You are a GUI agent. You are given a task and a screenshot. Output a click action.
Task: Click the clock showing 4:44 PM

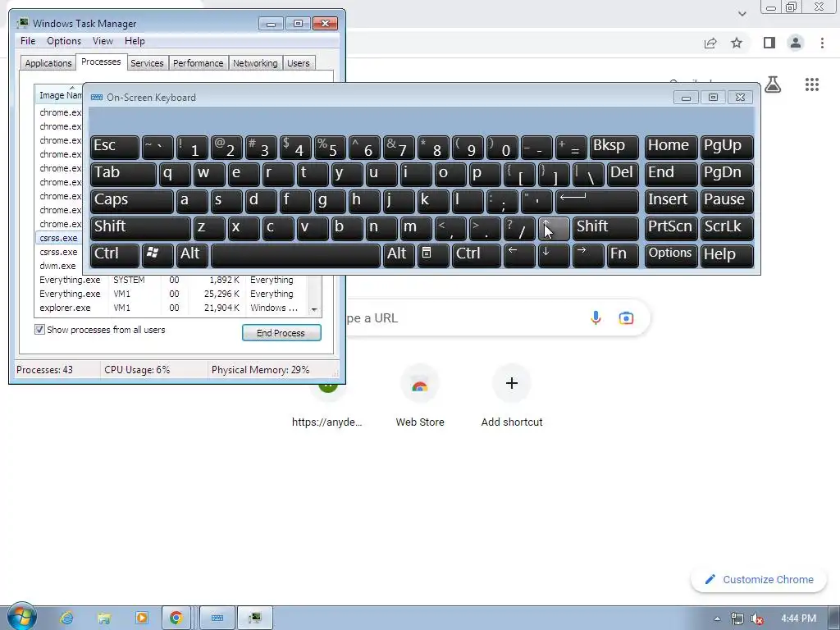point(798,619)
